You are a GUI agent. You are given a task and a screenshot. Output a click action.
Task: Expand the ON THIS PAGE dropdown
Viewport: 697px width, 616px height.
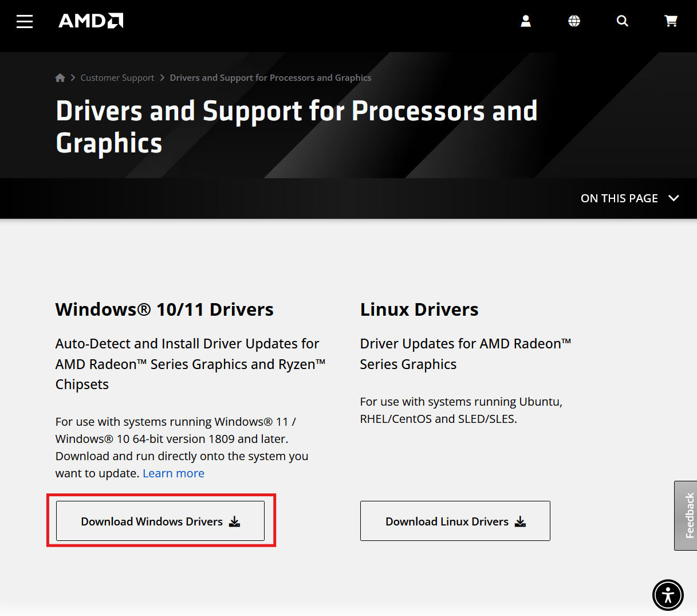[630, 198]
